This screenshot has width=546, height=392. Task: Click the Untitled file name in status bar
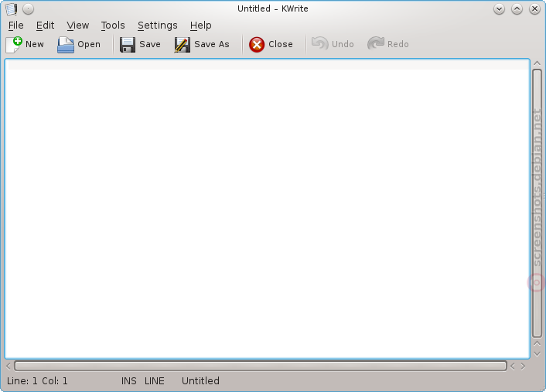point(200,381)
